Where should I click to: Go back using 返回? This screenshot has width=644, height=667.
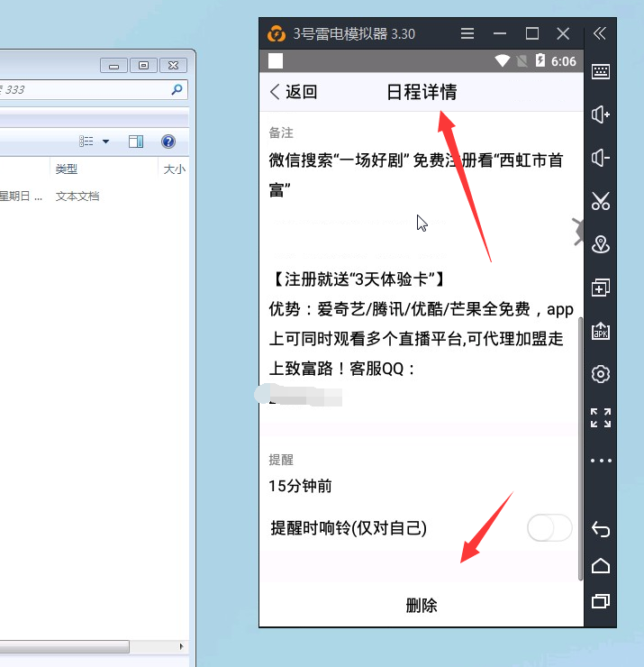(x=294, y=92)
